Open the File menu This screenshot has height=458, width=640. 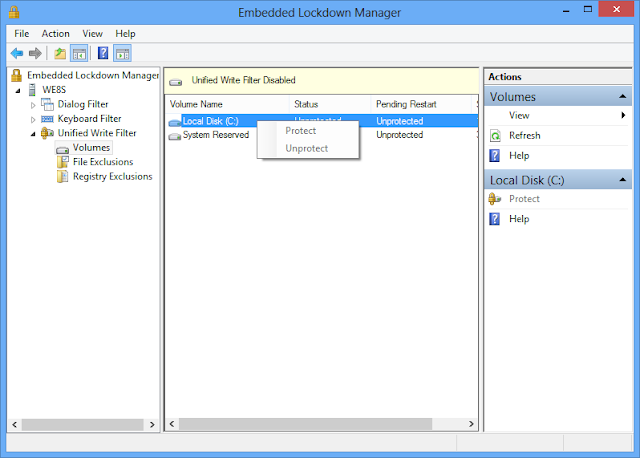point(22,33)
